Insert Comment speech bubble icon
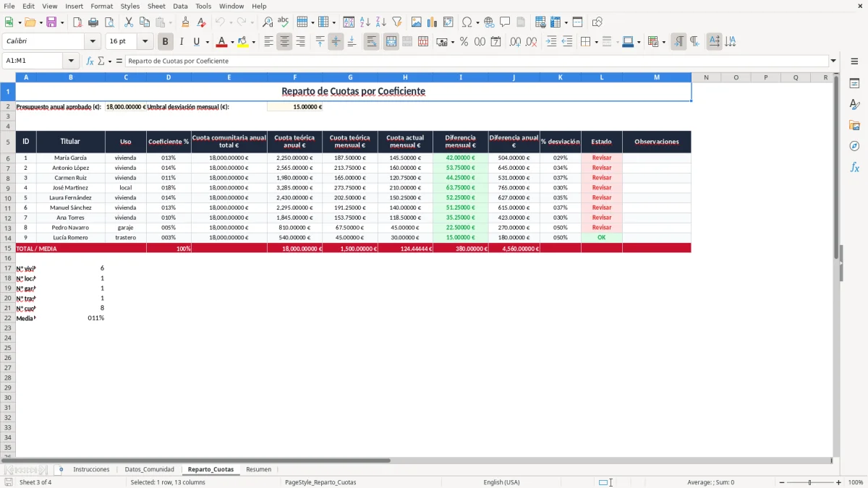Viewport: 868px width, 488px height. [x=505, y=22]
